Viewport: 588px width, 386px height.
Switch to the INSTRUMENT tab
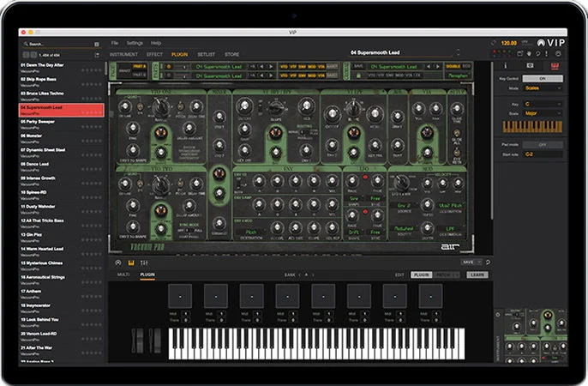tap(123, 54)
